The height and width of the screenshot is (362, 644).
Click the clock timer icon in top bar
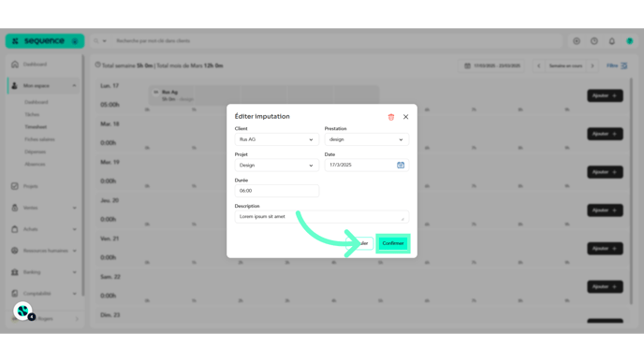tap(594, 41)
